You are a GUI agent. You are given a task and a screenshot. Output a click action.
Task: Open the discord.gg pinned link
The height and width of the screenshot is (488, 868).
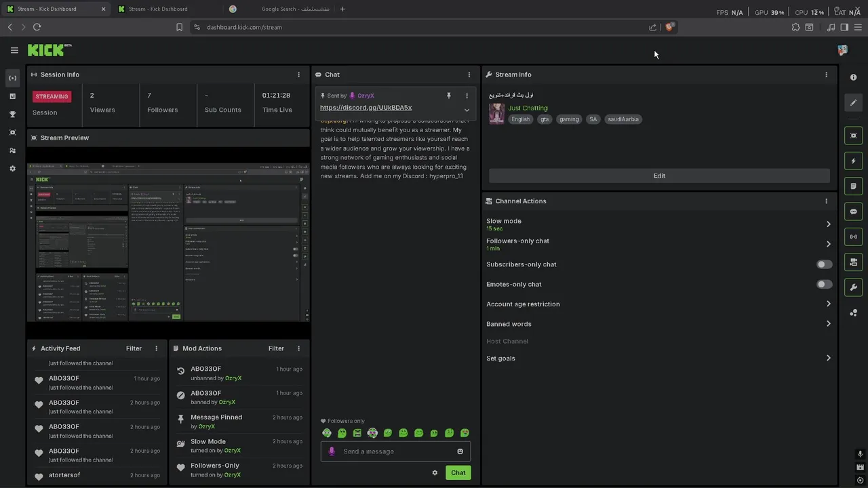[366, 108]
